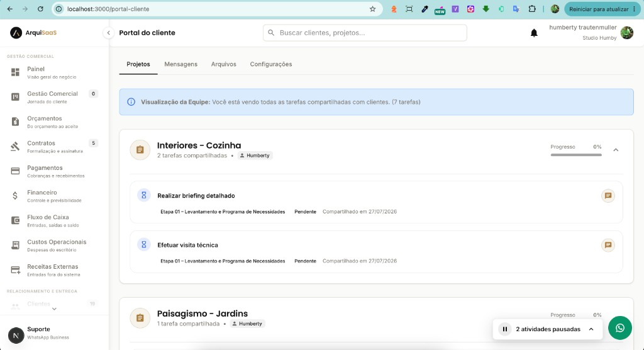
Task: Open comments for Realizar briefing detalhado
Action: coord(608,196)
